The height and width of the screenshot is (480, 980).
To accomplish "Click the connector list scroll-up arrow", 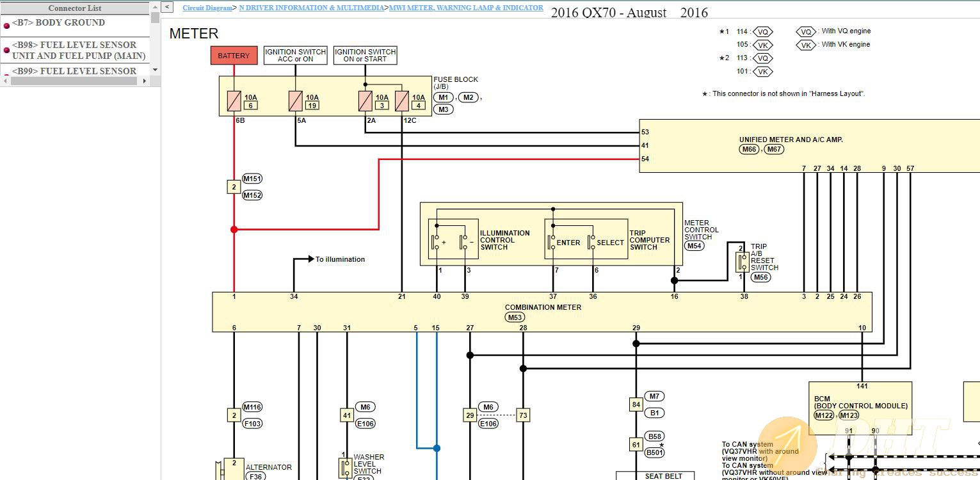I will click(155, 6).
